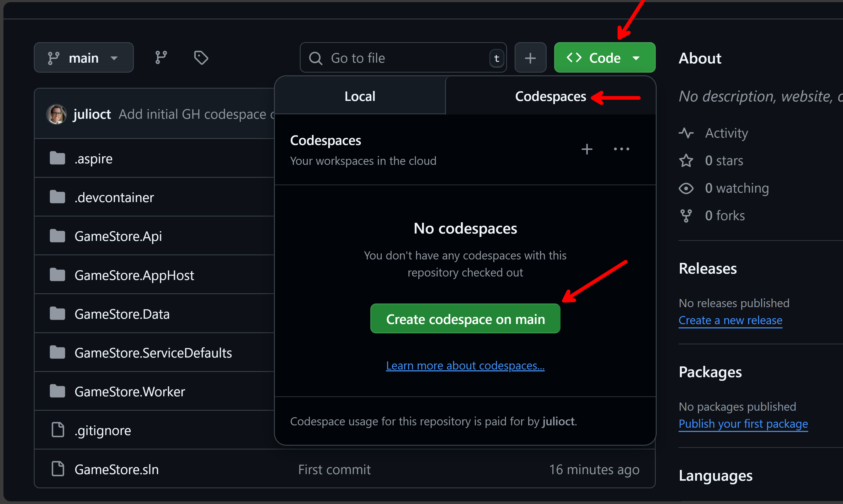Click Create codespace on main button
Image resolution: width=843 pixels, height=504 pixels.
click(x=465, y=319)
